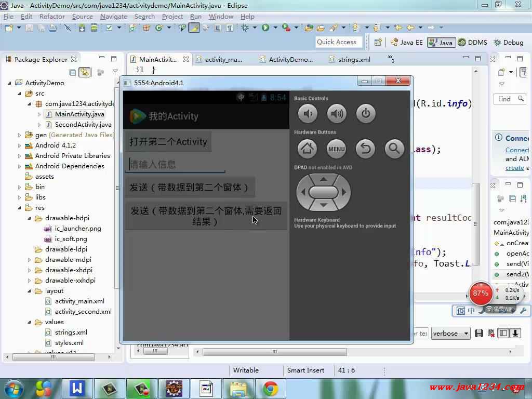Toggle Show Whitespace Characters pilcrow icon
532x399 pixels.
click(230, 28)
